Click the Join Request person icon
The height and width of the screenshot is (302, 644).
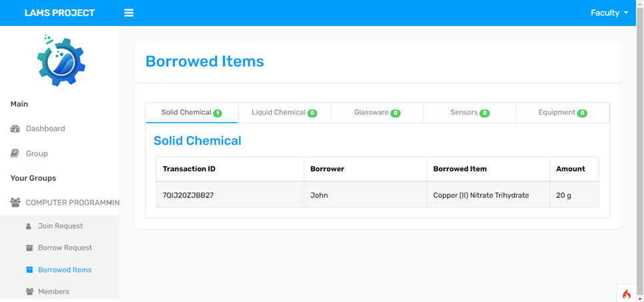[29, 226]
